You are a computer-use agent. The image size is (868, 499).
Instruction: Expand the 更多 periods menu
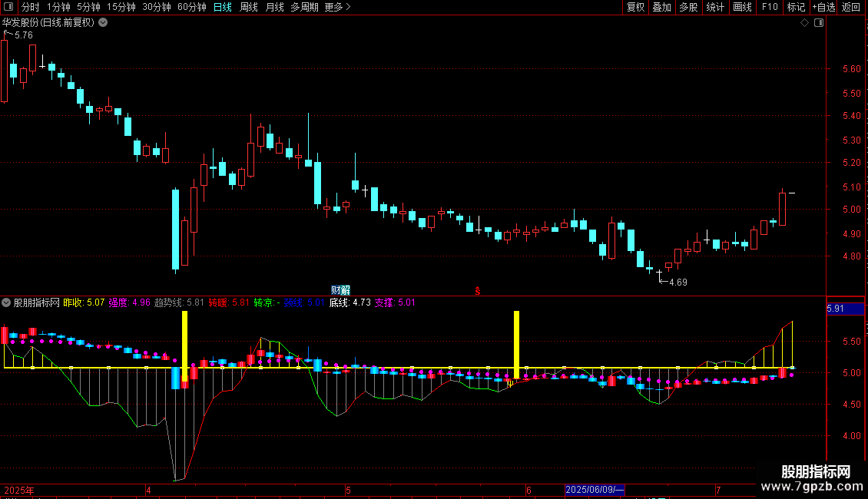click(x=337, y=7)
